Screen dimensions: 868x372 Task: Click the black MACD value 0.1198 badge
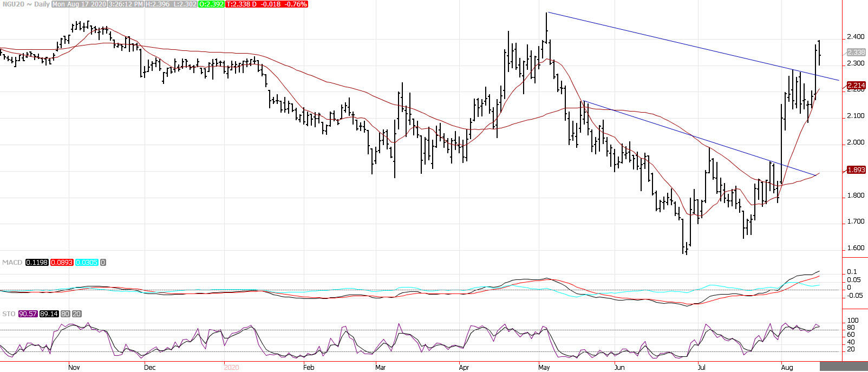37,263
